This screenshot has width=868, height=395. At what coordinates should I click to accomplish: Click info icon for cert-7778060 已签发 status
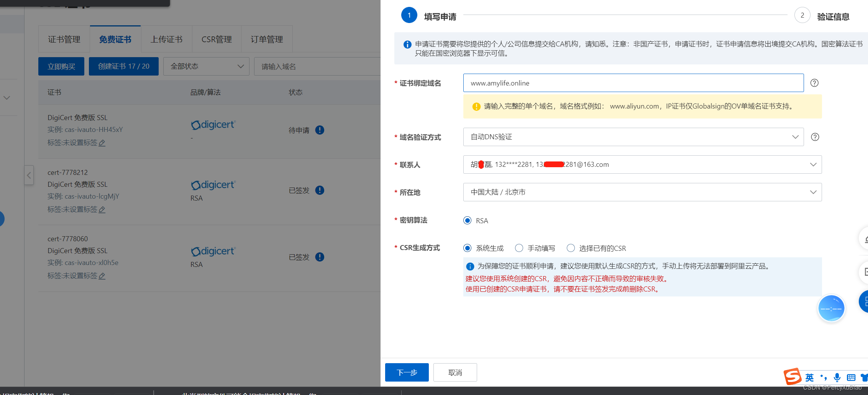pos(320,257)
